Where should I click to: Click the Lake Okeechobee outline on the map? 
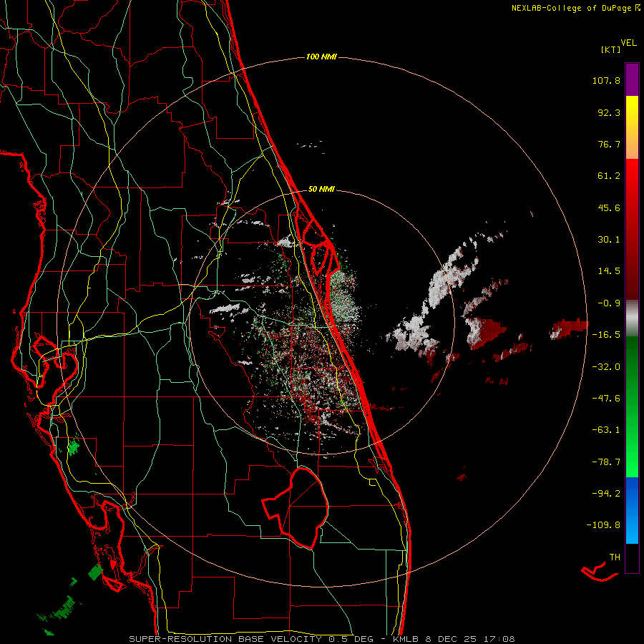(296, 508)
